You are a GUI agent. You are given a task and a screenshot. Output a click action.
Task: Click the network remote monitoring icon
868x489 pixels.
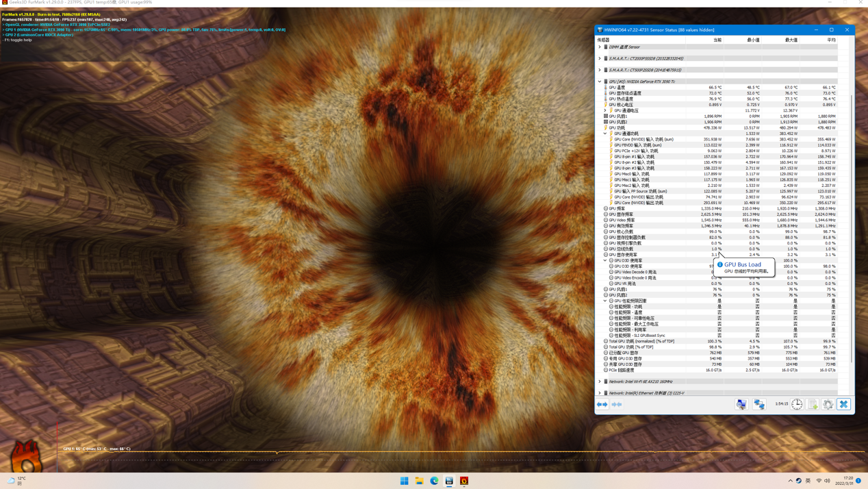click(x=759, y=405)
